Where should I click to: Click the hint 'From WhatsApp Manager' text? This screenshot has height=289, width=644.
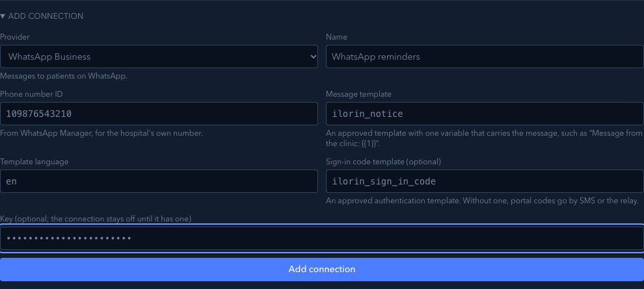101,133
